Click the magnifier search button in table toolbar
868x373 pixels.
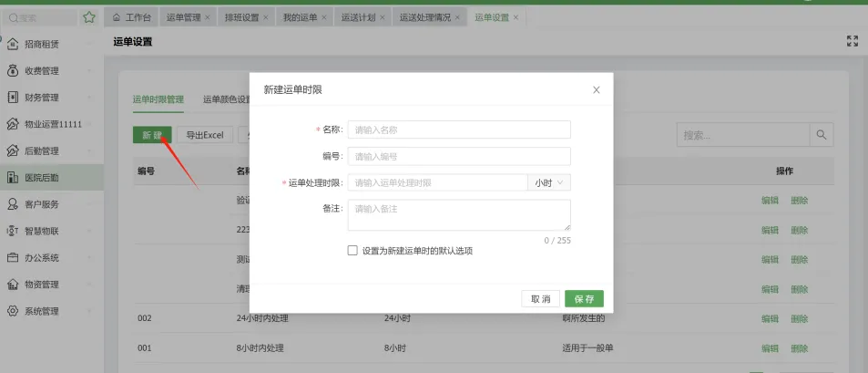click(x=822, y=135)
